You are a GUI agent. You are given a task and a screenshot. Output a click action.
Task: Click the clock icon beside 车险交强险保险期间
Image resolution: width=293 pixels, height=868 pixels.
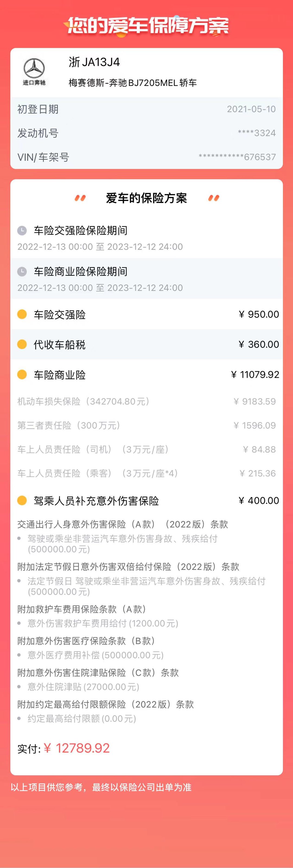point(22,231)
